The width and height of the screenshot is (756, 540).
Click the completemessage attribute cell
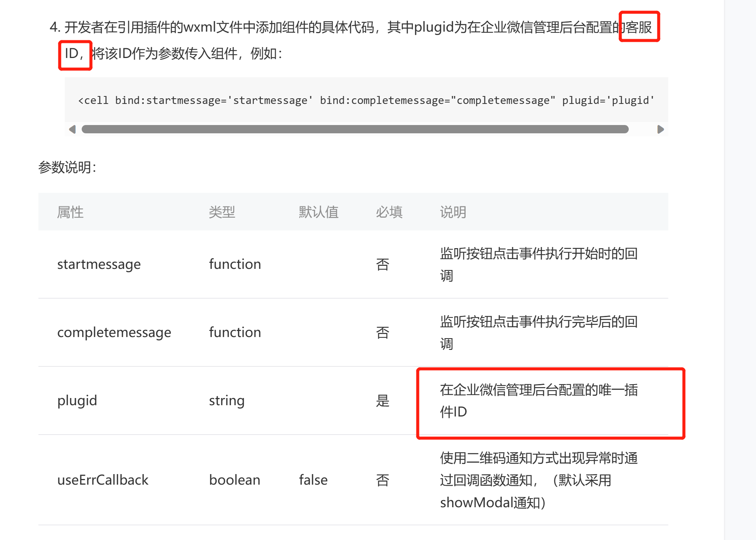[114, 333]
